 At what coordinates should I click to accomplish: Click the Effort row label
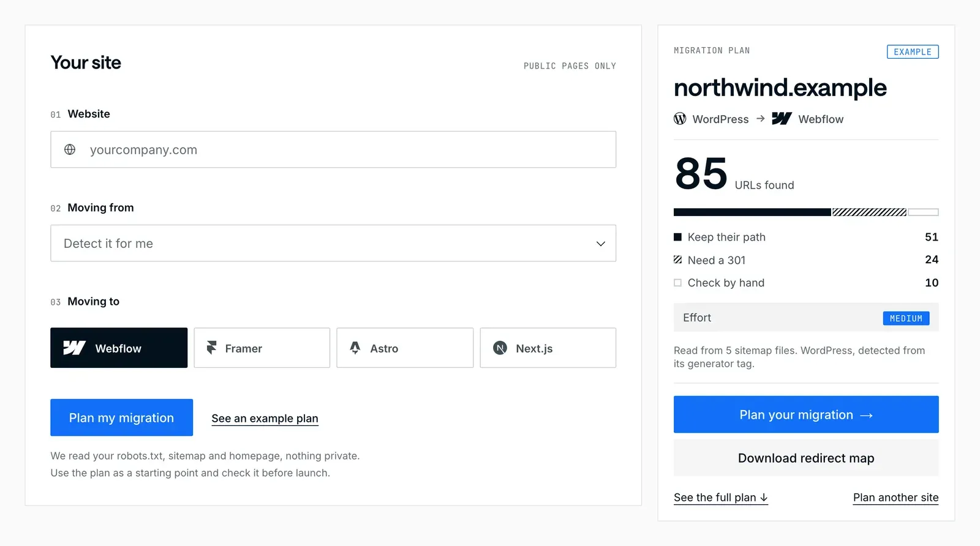[697, 318]
